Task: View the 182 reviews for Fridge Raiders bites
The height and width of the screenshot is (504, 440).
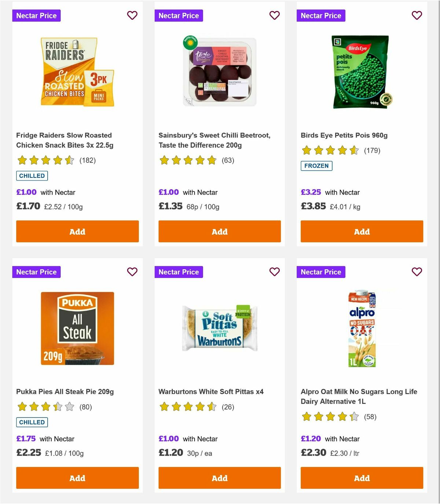Action: [87, 160]
